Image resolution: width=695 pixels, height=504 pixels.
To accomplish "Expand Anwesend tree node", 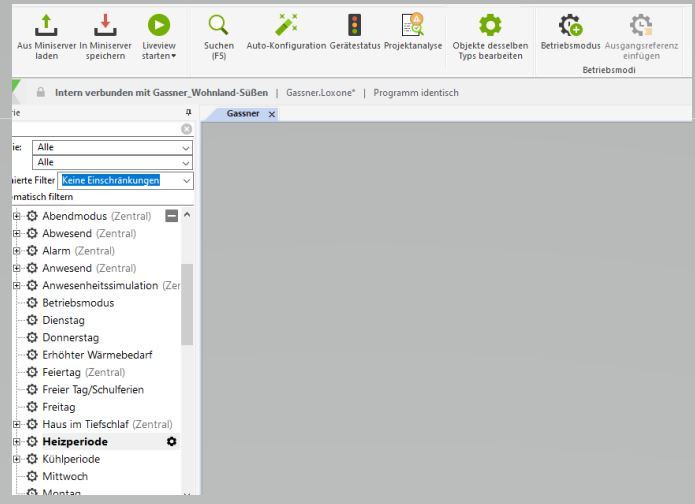I will point(16,268).
